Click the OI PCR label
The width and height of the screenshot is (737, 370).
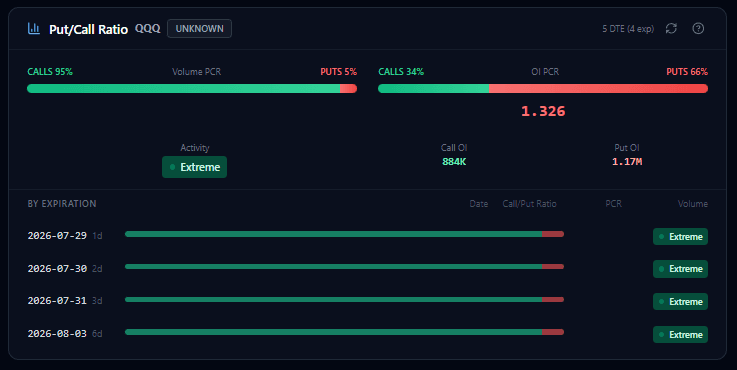(545, 71)
